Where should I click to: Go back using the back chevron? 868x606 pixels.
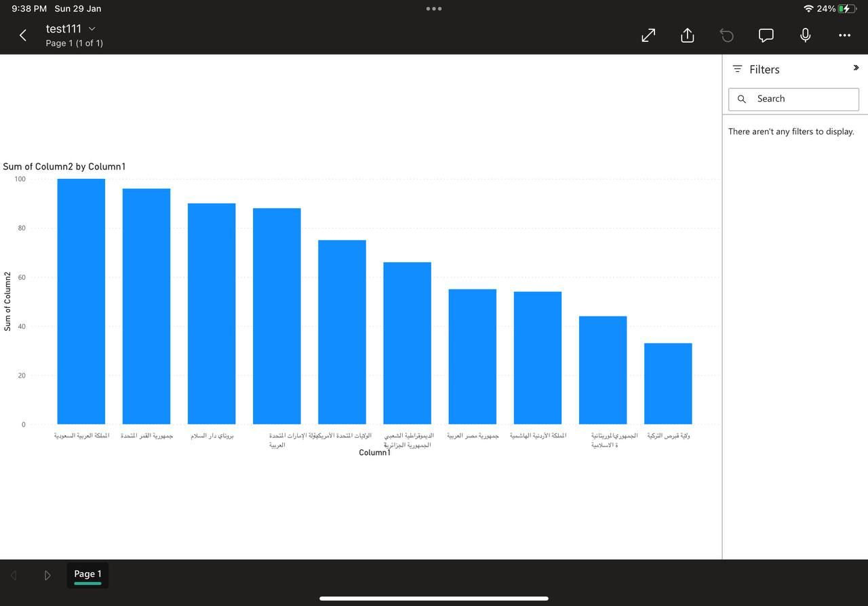(x=23, y=35)
